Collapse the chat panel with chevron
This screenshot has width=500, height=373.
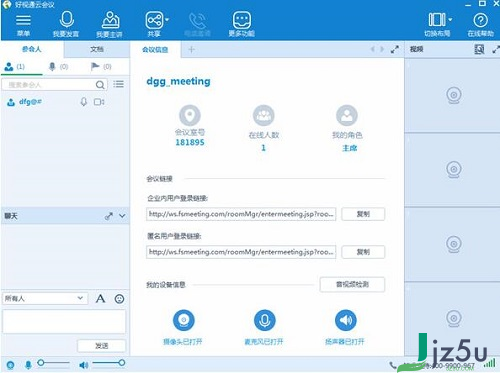click(x=122, y=216)
